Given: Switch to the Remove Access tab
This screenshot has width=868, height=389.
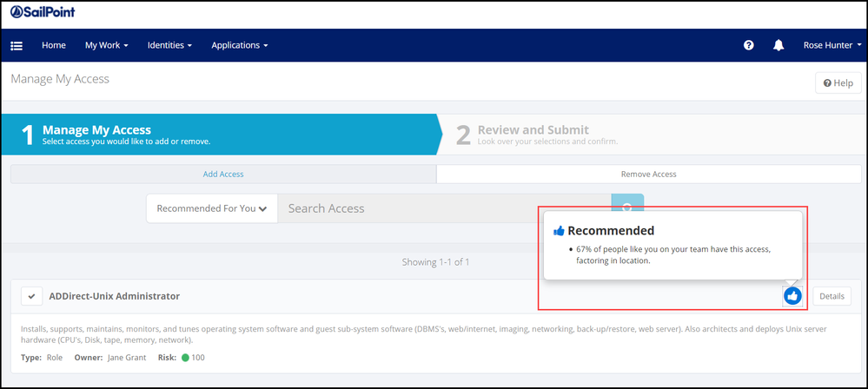Looking at the screenshot, I should tap(648, 174).
